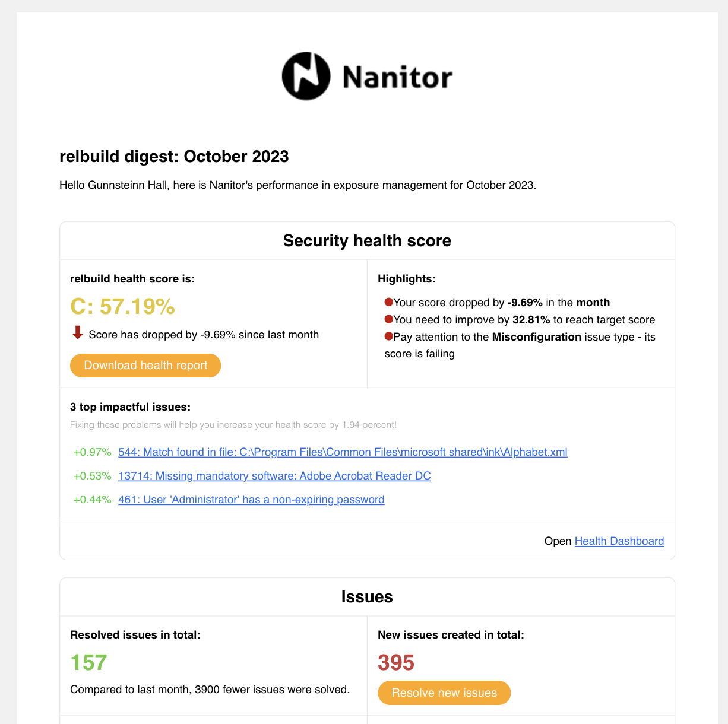Click the red down arrow score icon

click(77, 333)
